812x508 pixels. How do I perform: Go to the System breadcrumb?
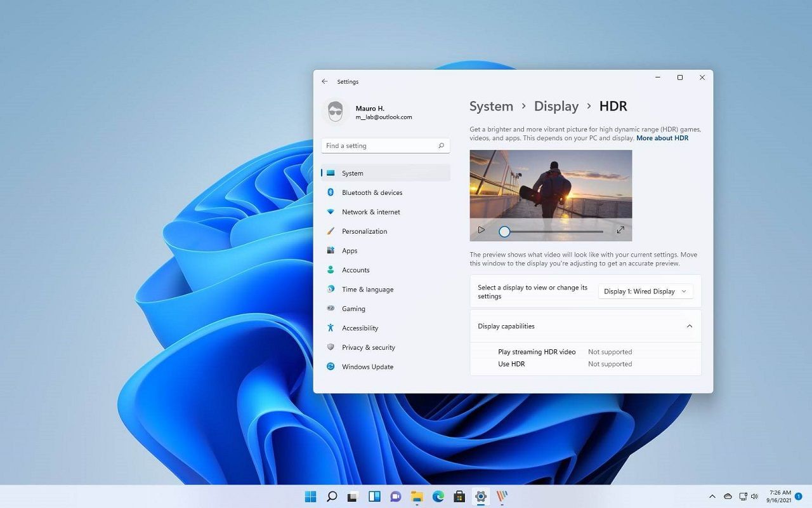pos(491,107)
